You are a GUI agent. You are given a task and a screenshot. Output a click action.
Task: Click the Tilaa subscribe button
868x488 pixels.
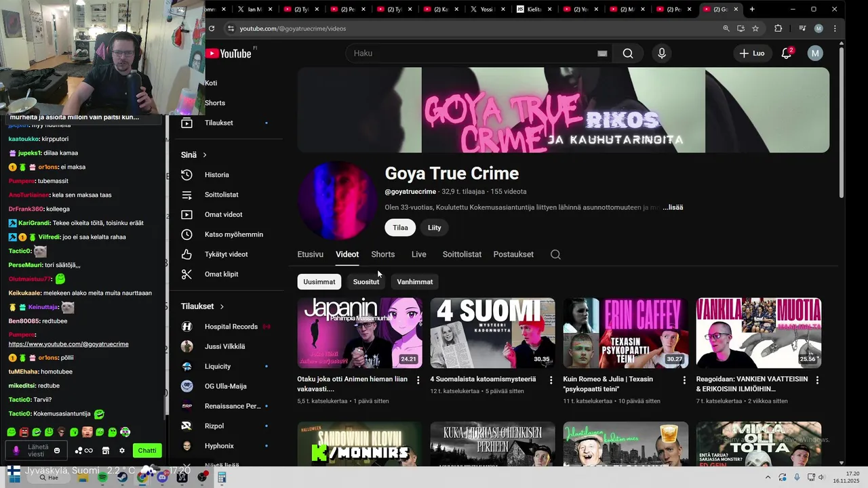(x=401, y=228)
